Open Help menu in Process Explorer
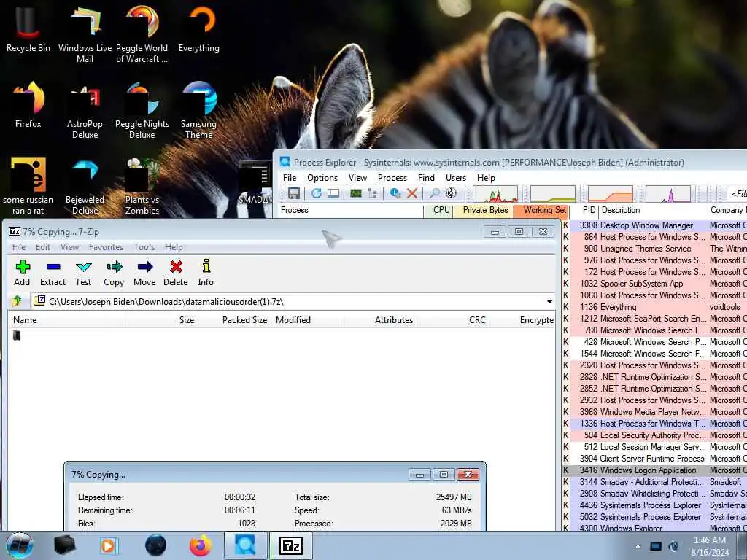This screenshot has width=747, height=560. tap(486, 178)
